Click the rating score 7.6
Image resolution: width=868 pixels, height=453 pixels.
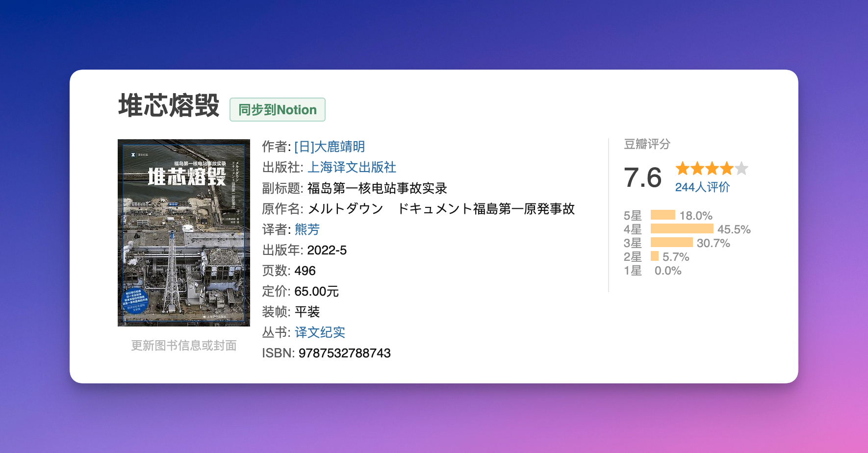tap(643, 177)
